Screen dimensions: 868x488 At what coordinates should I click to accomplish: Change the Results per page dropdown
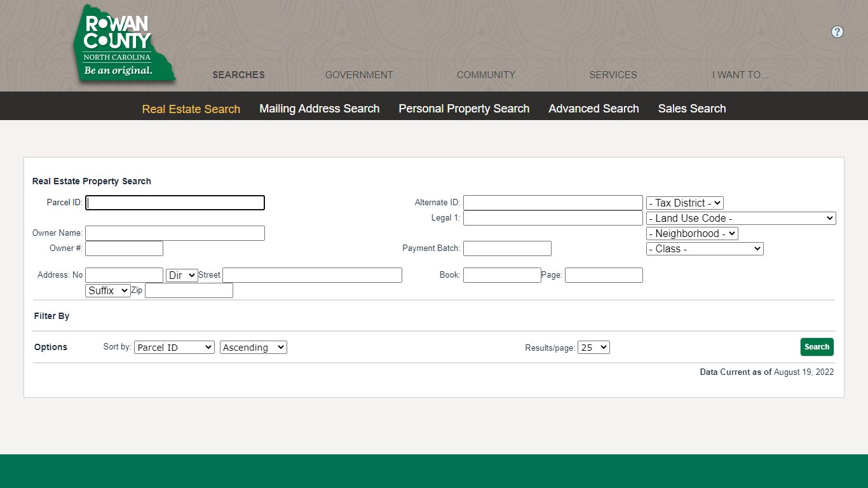[593, 348]
